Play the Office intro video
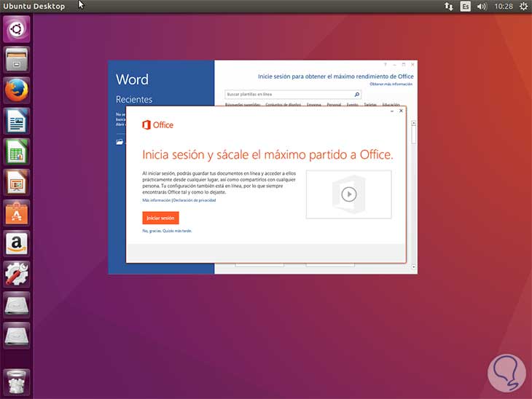The image size is (532, 399). [x=349, y=194]
